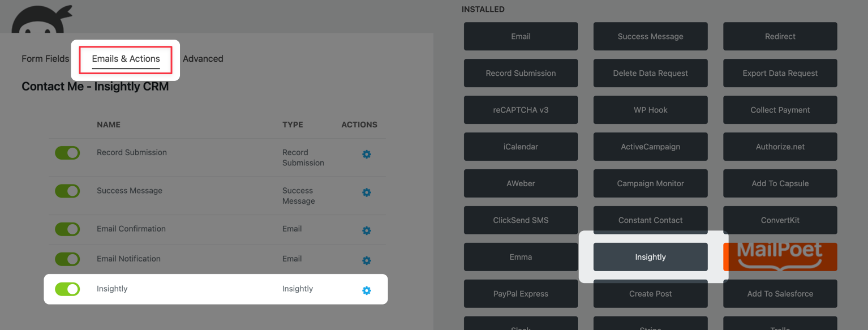This screenshot has height=330, width=868.
Task: Toggle the Insightly action switch
Action: (67, 289)
